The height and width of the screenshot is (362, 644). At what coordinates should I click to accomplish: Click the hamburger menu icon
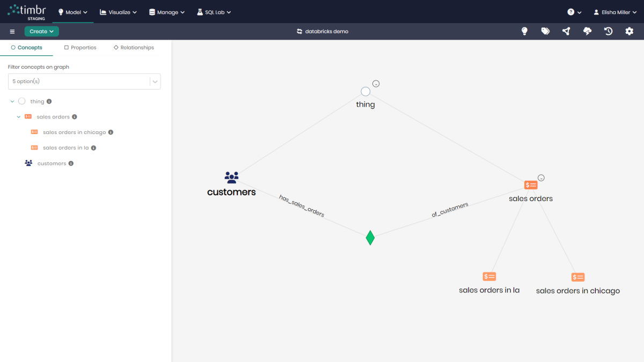[x=12, y=32]
